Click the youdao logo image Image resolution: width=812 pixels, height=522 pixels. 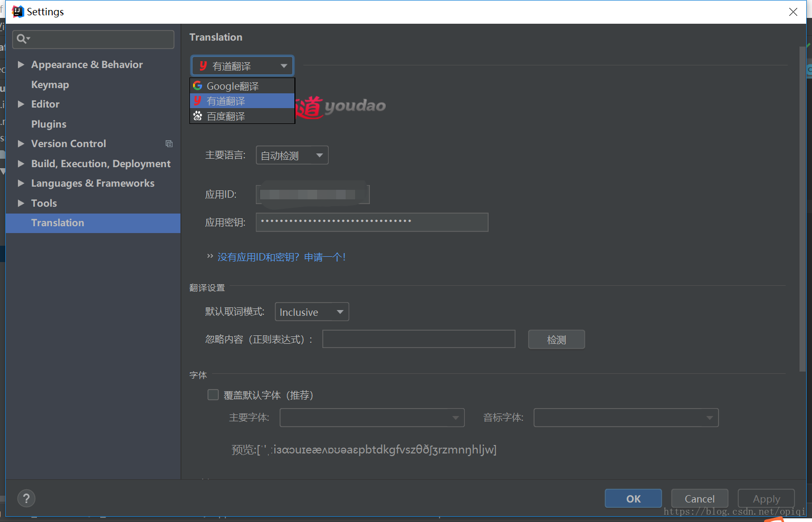[341, 107]
